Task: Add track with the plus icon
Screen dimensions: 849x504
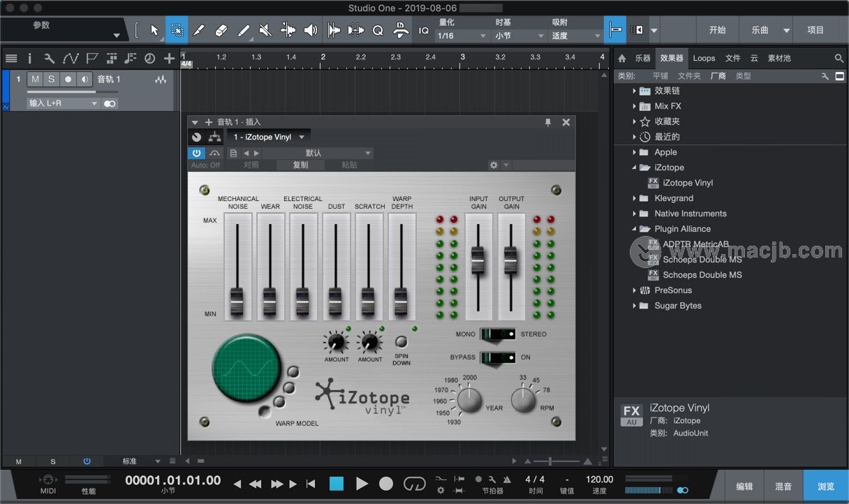Action: tap(169, 59)
